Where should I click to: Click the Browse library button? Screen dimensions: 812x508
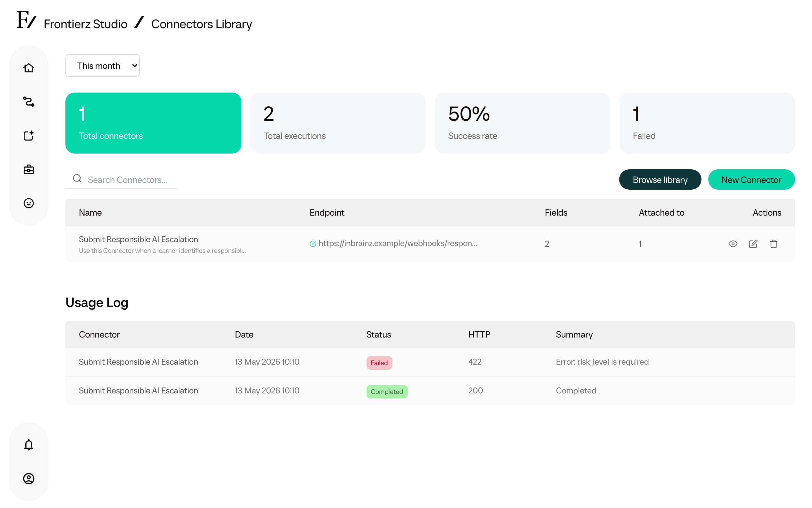coord(660,180)
